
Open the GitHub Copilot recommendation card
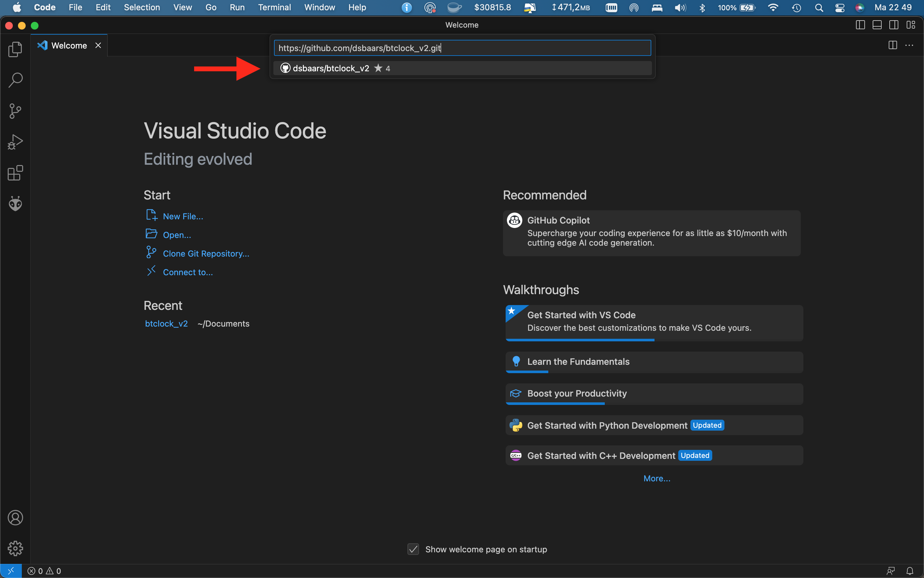(x=651, y=233)
